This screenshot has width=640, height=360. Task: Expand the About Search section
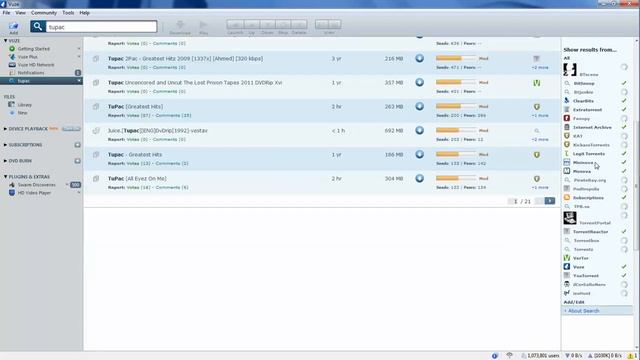point(582,311)
